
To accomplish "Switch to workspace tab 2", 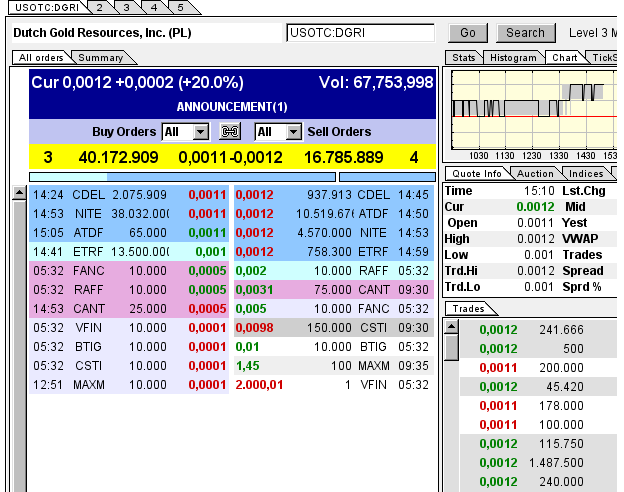I will click(x=99, y=7).
